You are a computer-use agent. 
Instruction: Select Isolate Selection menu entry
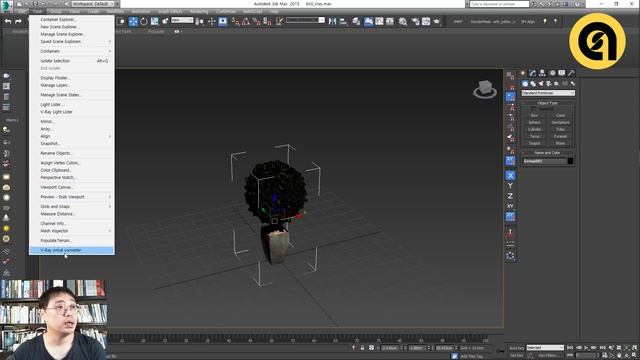[x=71, y=61]
